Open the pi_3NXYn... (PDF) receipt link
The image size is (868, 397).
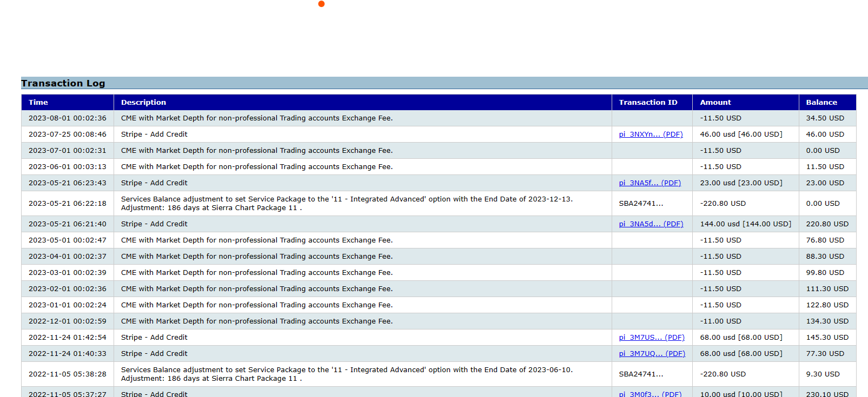[651, 134]
